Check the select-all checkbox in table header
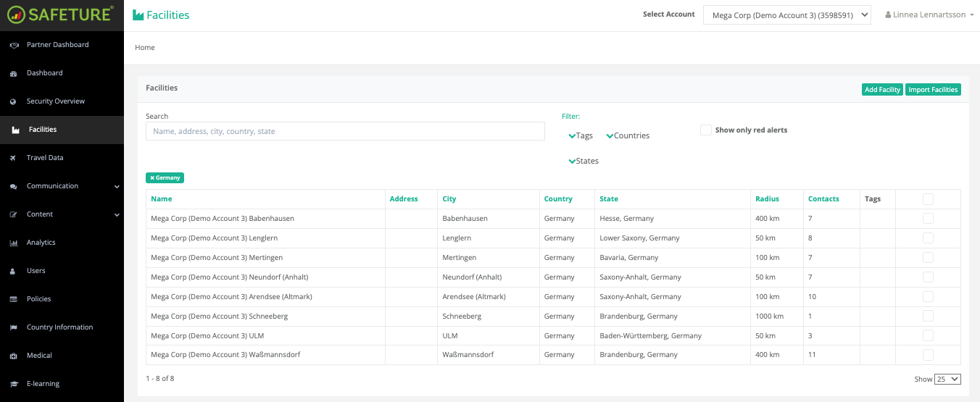Screen dimensions: 980x402 coord(928,199)
